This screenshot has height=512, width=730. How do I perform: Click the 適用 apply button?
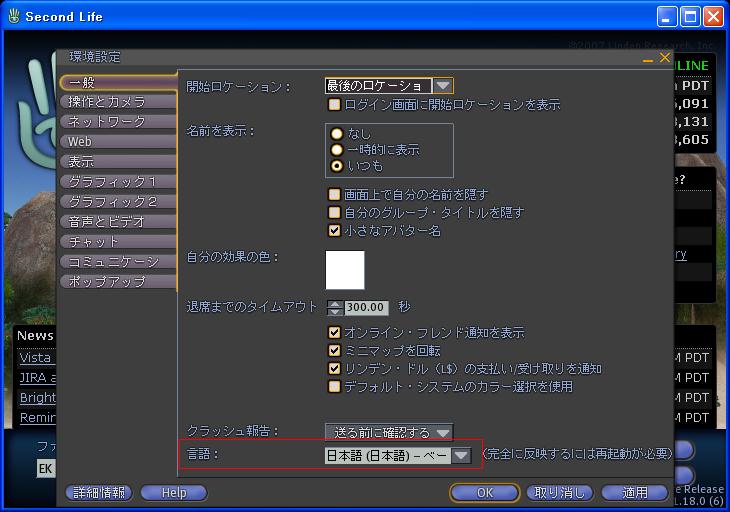click(x=635, y=492)
